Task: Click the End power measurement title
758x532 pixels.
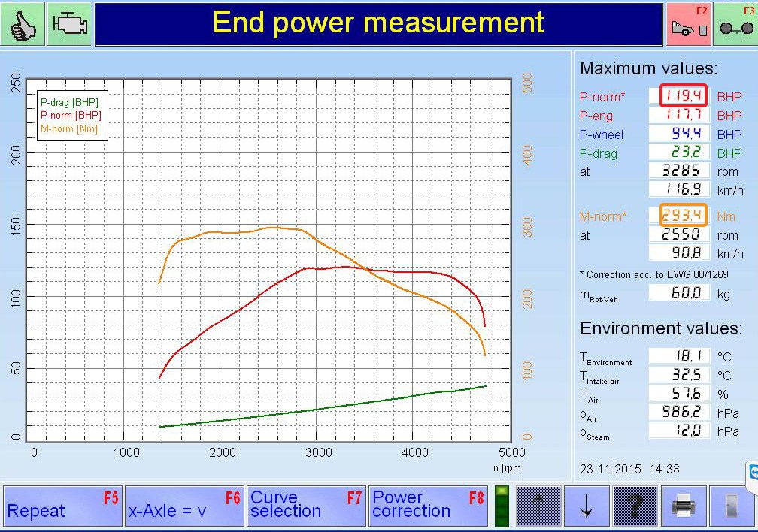Action: click(x=378, y=23)
